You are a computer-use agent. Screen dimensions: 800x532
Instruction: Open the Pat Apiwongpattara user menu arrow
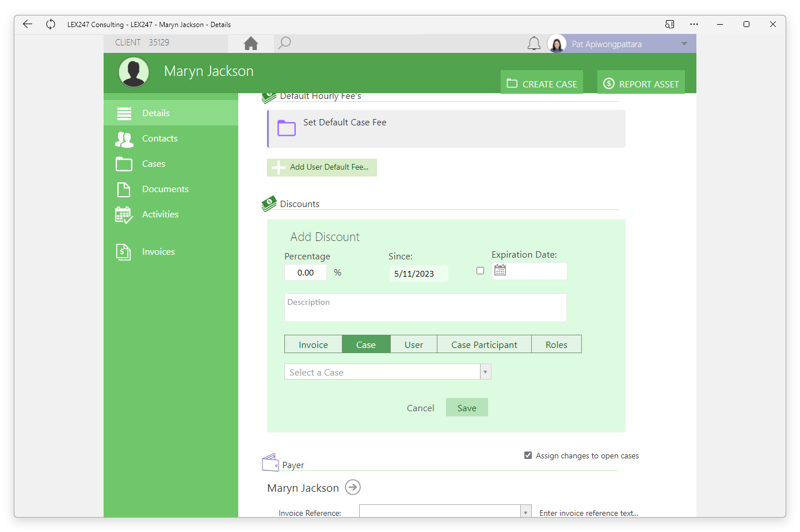tap(684, 44)
